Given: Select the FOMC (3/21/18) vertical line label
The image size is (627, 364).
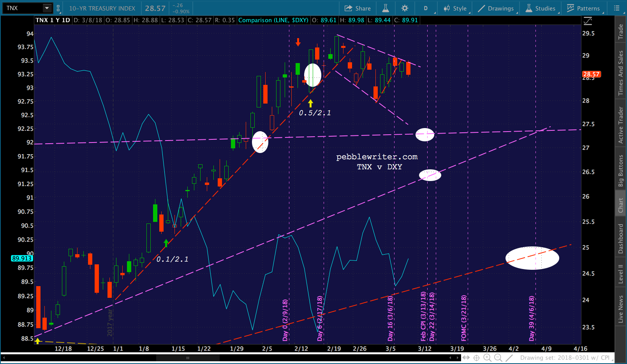Looking at the screenshot, I should (x=464, y=318).
